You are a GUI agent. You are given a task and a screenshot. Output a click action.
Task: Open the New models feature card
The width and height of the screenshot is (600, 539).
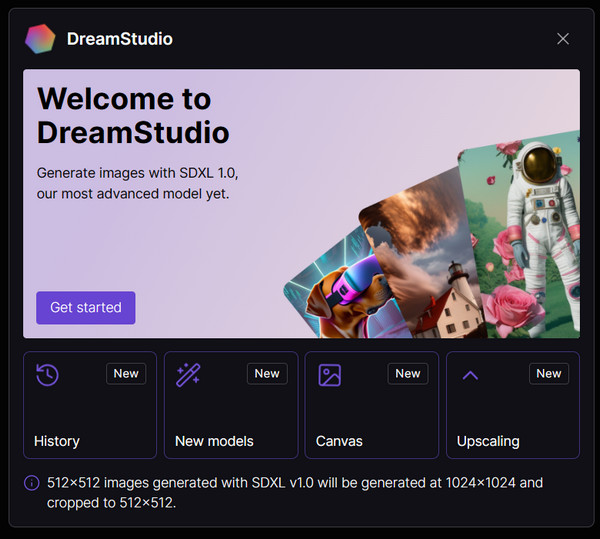tap(231, 405)
